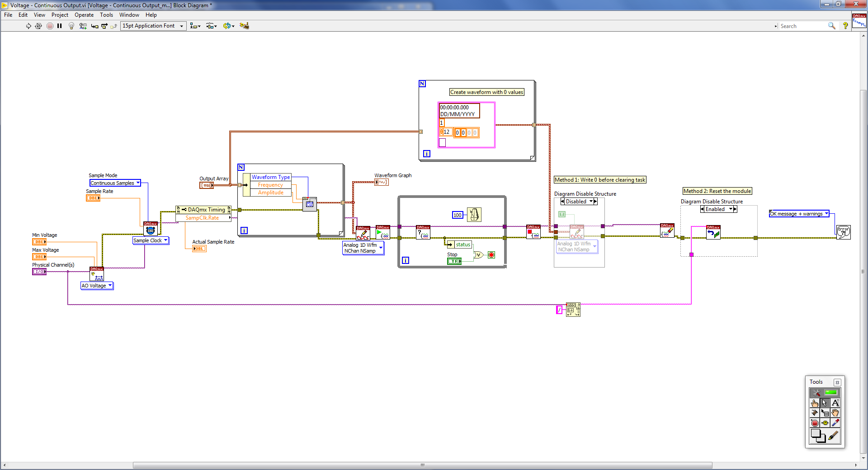Open the Align Objects dropdown
Image resolution: width=868 pixels, height=470 pixels.
[x=195, y=26]
